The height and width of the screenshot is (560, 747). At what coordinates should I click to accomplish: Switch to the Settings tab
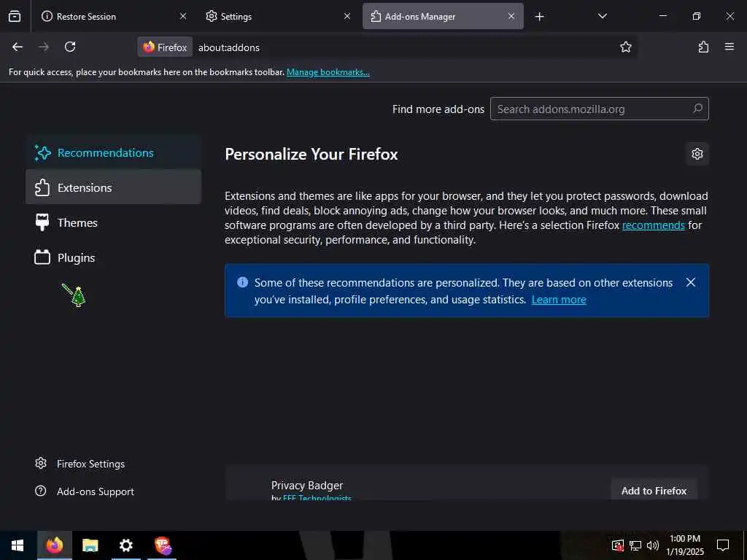click(x=278, y=16)
